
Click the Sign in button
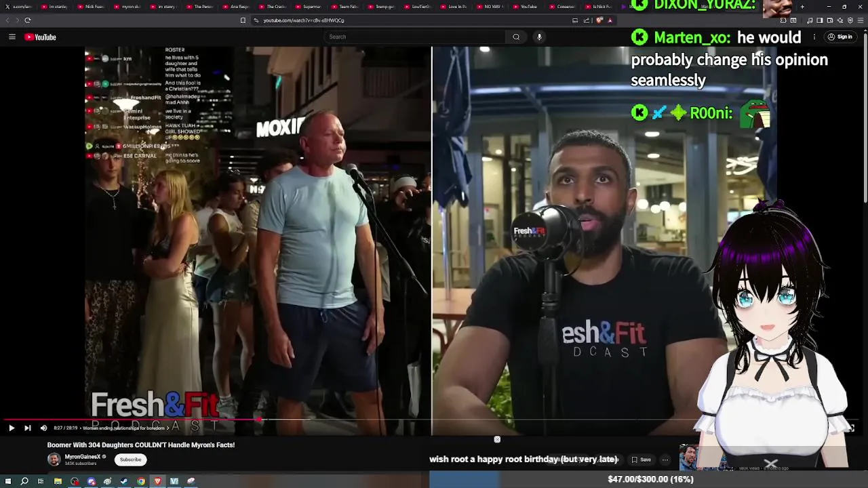tap(840, 37)
